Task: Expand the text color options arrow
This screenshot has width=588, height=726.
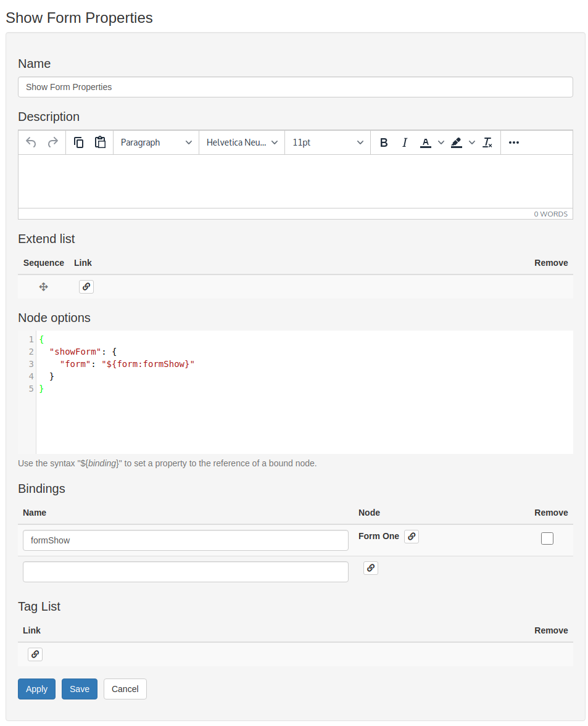Action: point(441,142)
